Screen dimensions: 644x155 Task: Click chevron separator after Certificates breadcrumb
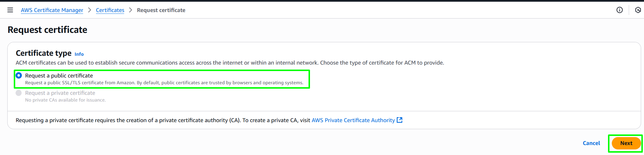coord(131,10)
